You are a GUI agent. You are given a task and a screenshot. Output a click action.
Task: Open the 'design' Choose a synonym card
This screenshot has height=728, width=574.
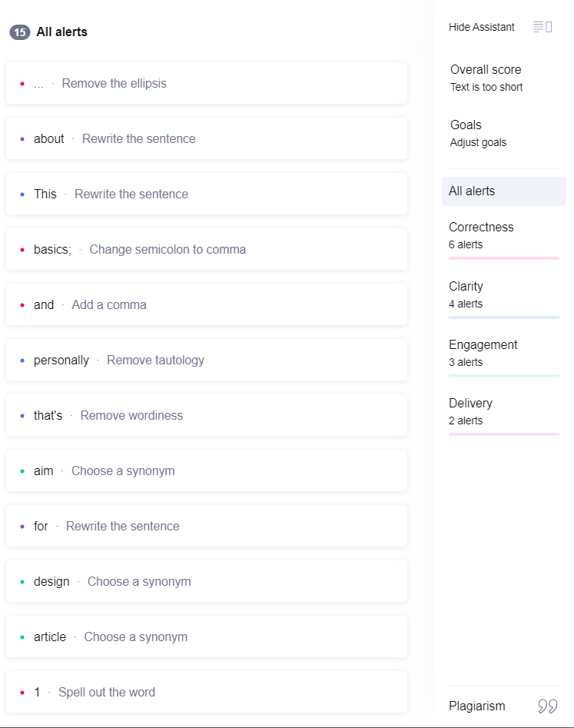click(207, 581)
